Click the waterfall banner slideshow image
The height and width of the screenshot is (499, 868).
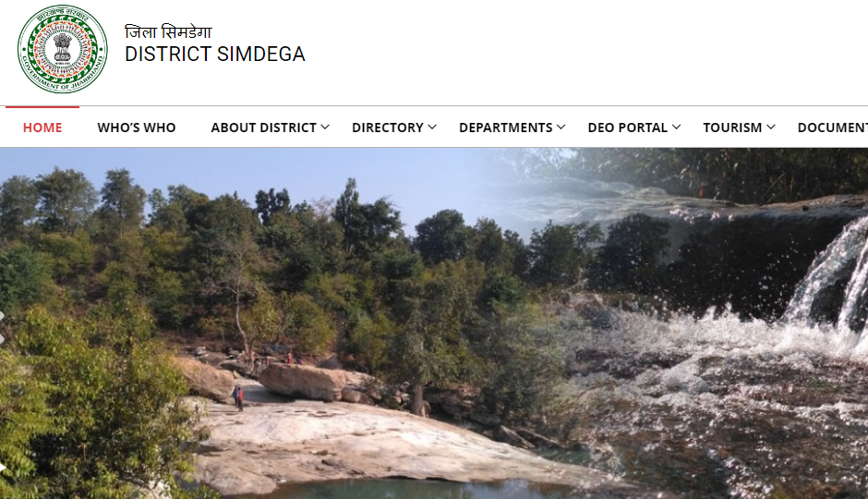[x=434, y=323]
